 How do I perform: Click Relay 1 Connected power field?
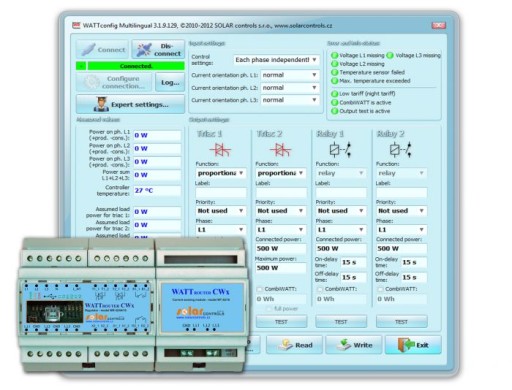coord(341,249)
